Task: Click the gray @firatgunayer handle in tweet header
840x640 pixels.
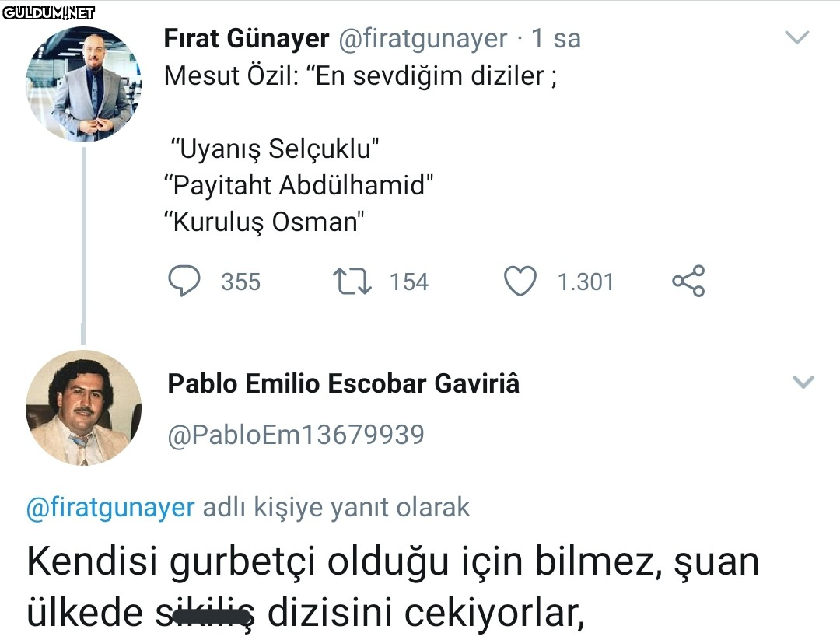Action: tap(425, 38)
